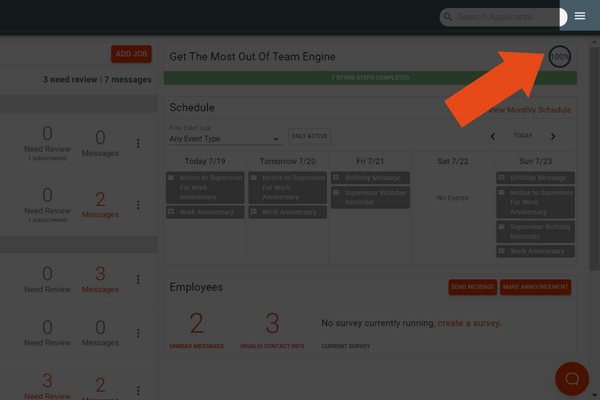Image resolution: width=600 pixels, height=400 pixels.
Task: Go to previous schedule dates arrow
Action: coord(493,136)
